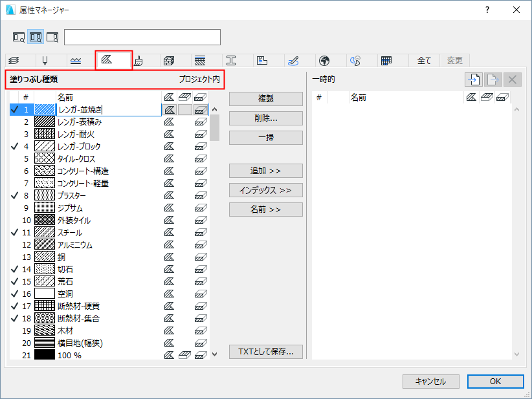This screenshot has height=399, width=532.
Task: Sort left list by # column header
Action: pos(26,98)
